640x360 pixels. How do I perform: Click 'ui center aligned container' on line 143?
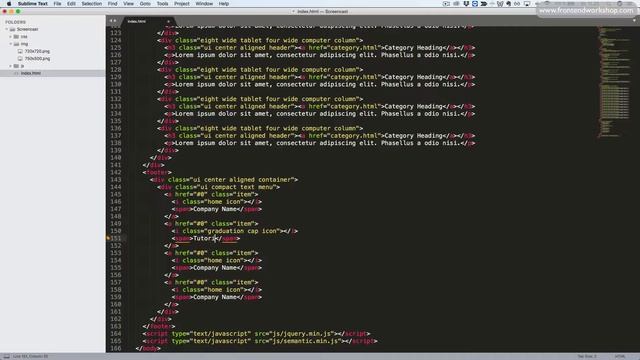242,180
